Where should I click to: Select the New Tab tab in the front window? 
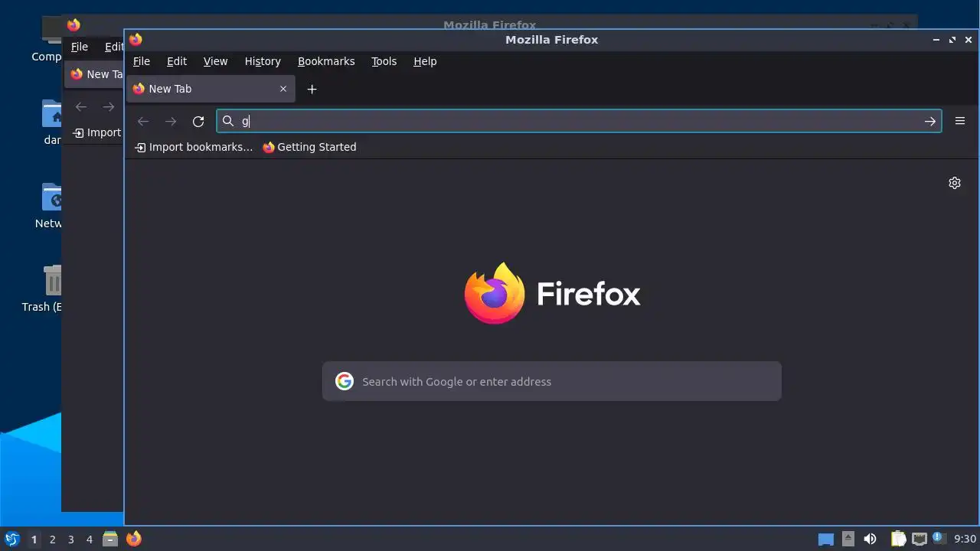(210, 89)
